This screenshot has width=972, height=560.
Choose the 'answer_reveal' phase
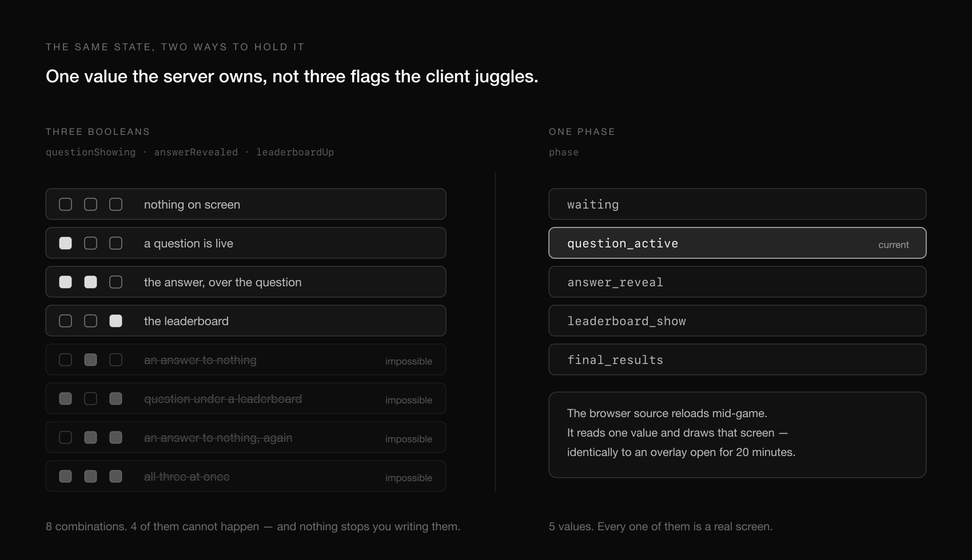click(738, 282)
